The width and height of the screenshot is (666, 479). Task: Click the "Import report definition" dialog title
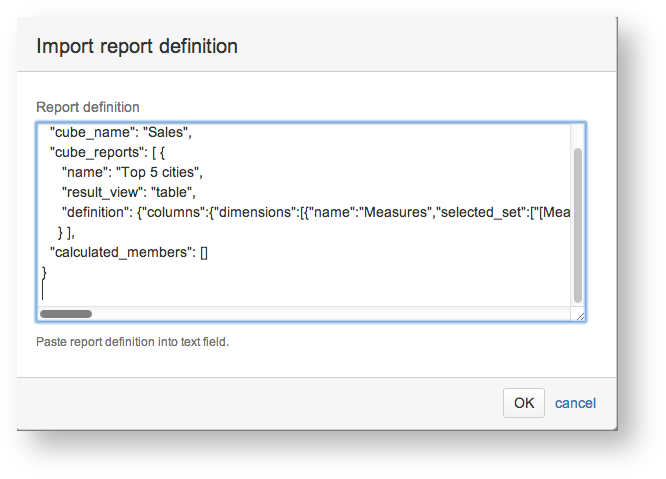pos(137,46)
